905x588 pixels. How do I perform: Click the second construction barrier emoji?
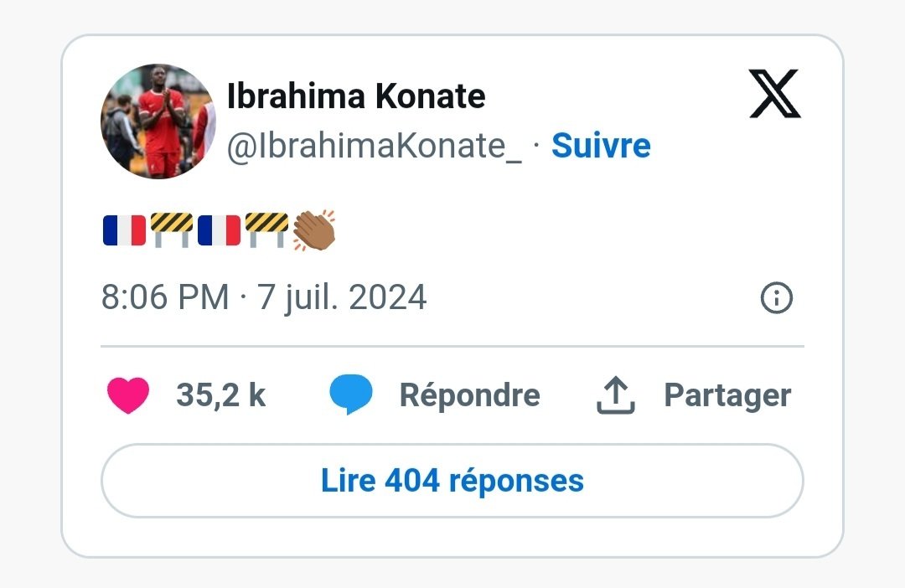(266, 230)
